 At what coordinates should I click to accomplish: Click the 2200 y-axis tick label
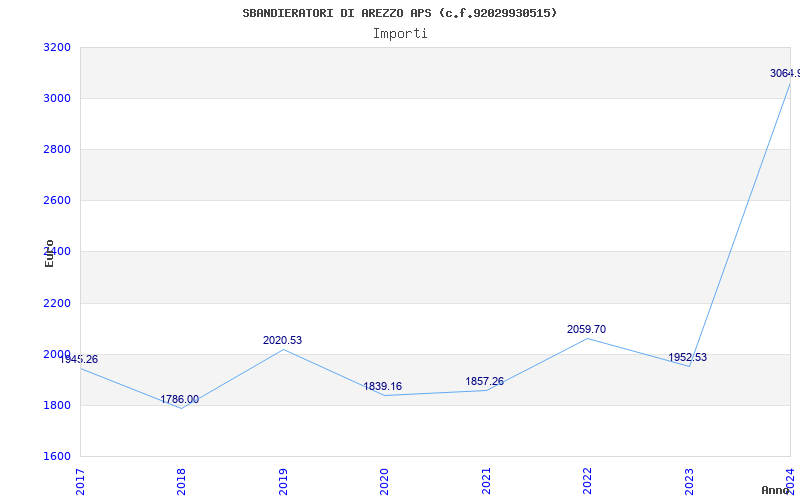(57, 304)
